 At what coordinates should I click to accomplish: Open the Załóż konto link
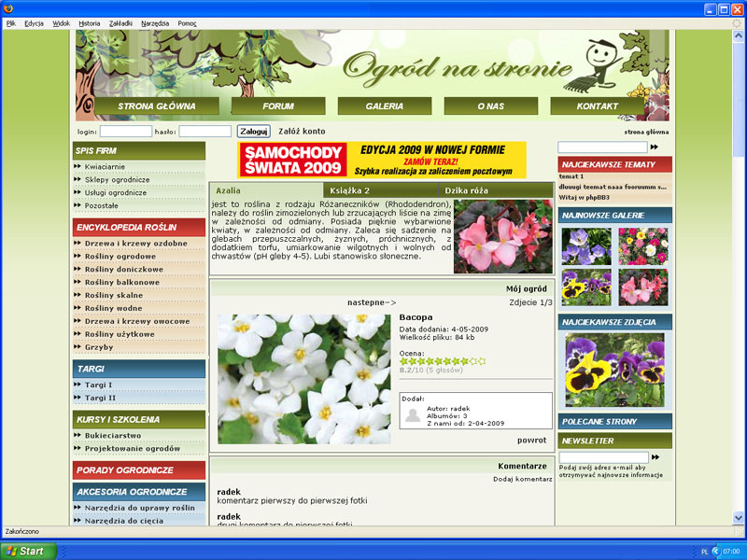click(x=302, y=132)
